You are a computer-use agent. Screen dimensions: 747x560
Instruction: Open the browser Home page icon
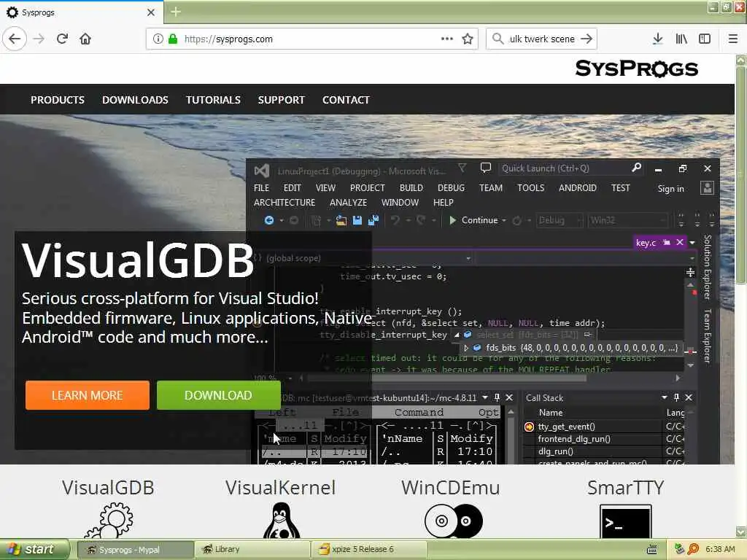85,39
